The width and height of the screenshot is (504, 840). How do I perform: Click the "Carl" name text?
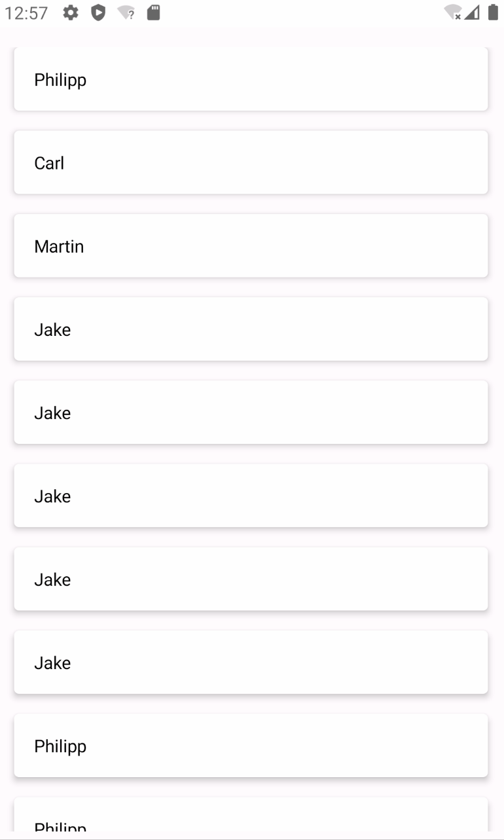(49, 163)
